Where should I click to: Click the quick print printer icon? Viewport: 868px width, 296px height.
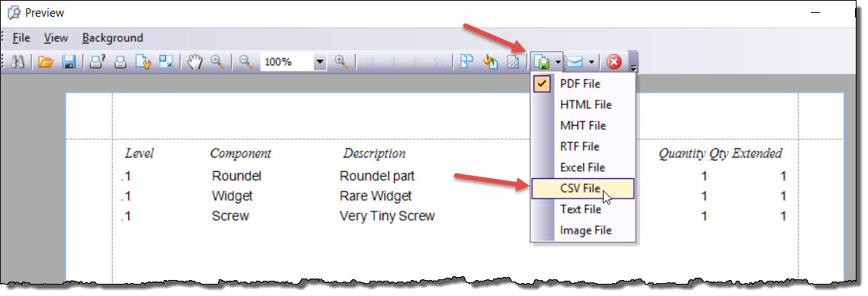tap(120, 62)
